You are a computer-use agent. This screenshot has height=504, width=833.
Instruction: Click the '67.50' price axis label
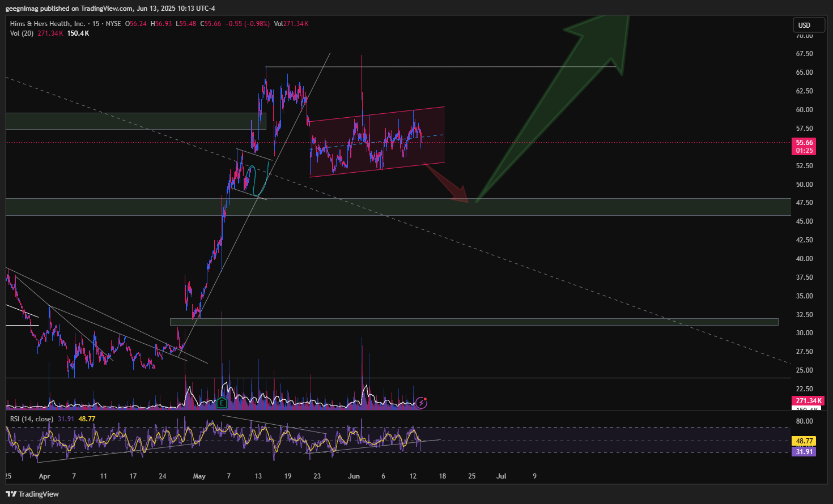coord(804,54)
